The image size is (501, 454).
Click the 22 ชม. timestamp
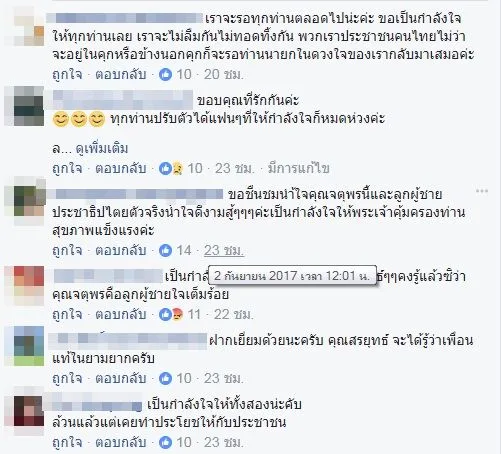point(234,314)
